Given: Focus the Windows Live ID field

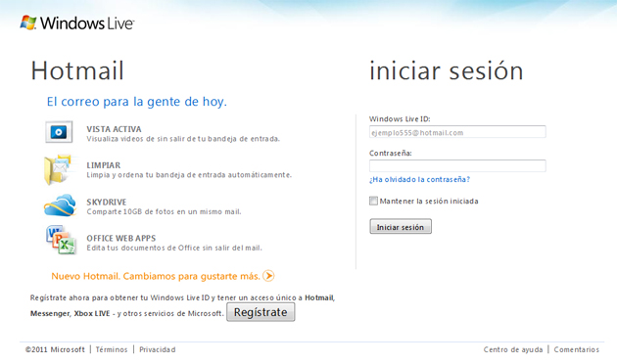Looking at the screenshot, I should (x=457, y=132).
